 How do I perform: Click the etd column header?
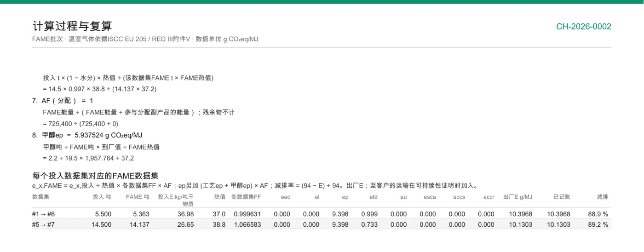coord(374,197)
